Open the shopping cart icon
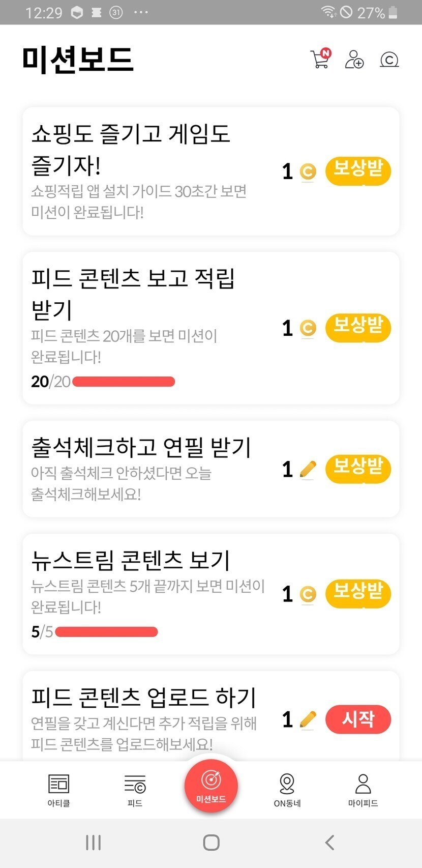Image resolution: width=422 pixels, height=868 pixels. pos(320,60)
